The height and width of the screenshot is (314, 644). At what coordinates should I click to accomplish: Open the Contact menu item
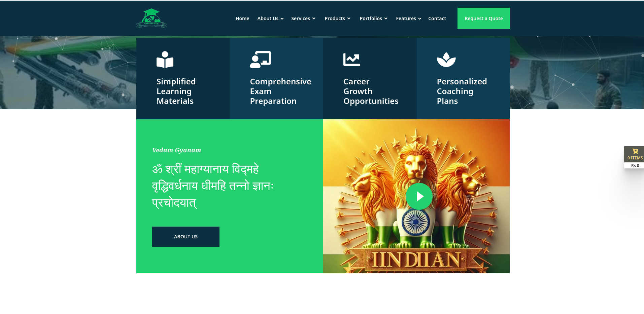(x=437, y=18)
